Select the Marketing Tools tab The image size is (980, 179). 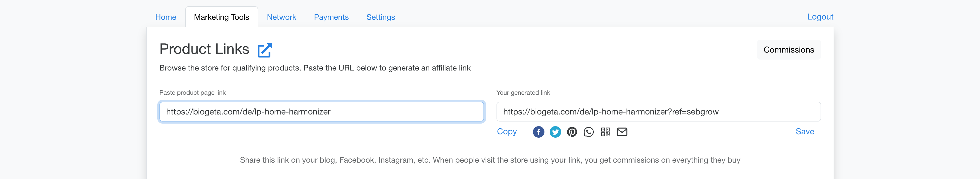(221, 17)
